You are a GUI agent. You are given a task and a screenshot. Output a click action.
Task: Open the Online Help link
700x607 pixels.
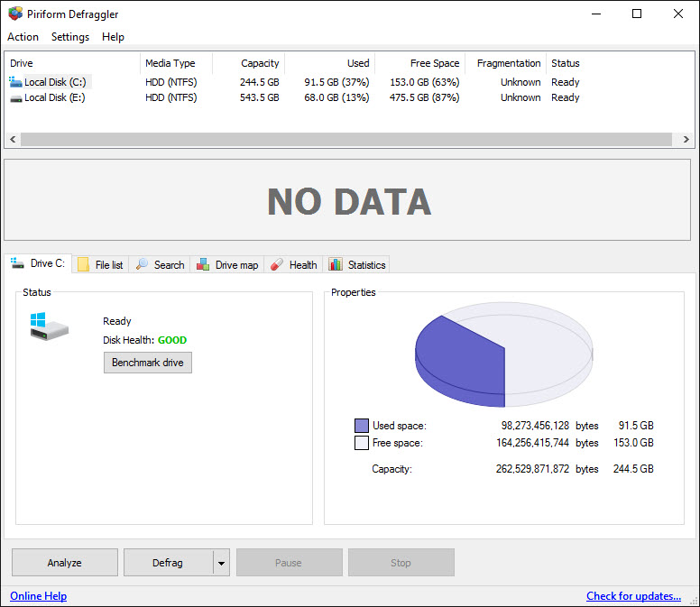[x=39, y=596]
